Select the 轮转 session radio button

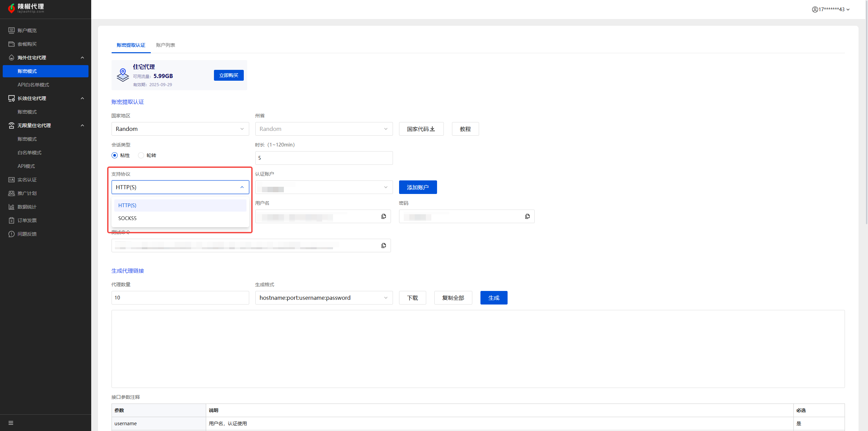click(x=141, y=155)
